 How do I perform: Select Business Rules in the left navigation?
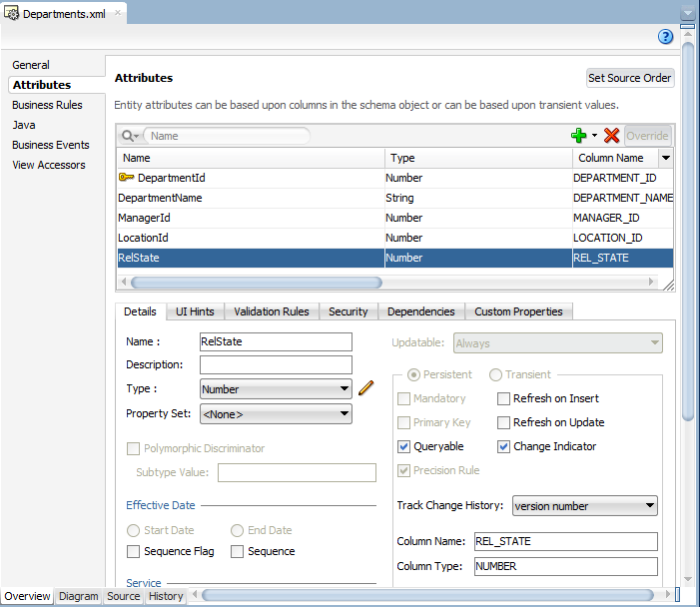point(47,105)
